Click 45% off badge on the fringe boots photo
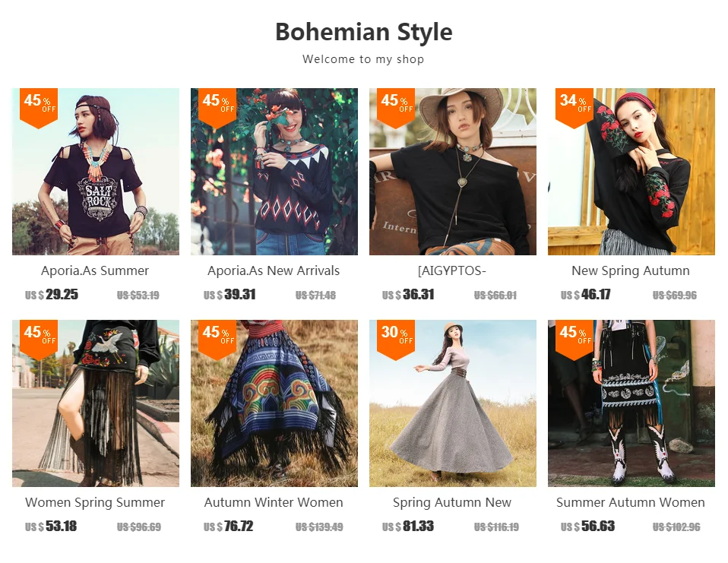The width and height of the screenshot is (728, 563). 574,340
